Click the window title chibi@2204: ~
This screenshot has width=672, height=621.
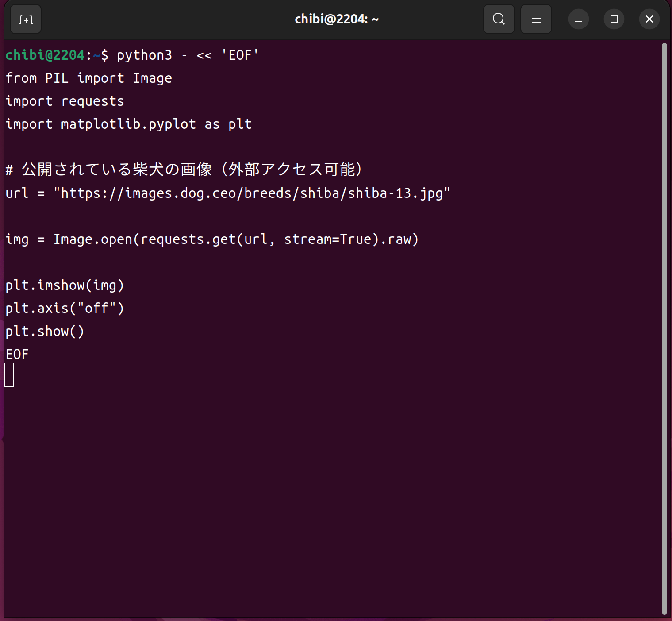(336, 19)
